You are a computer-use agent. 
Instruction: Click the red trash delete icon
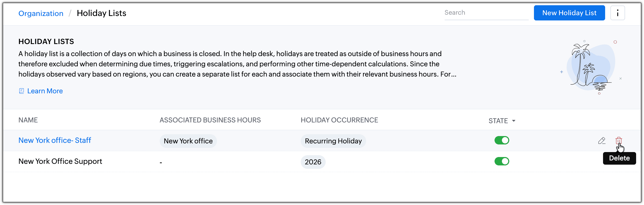[x=619, y=141]
